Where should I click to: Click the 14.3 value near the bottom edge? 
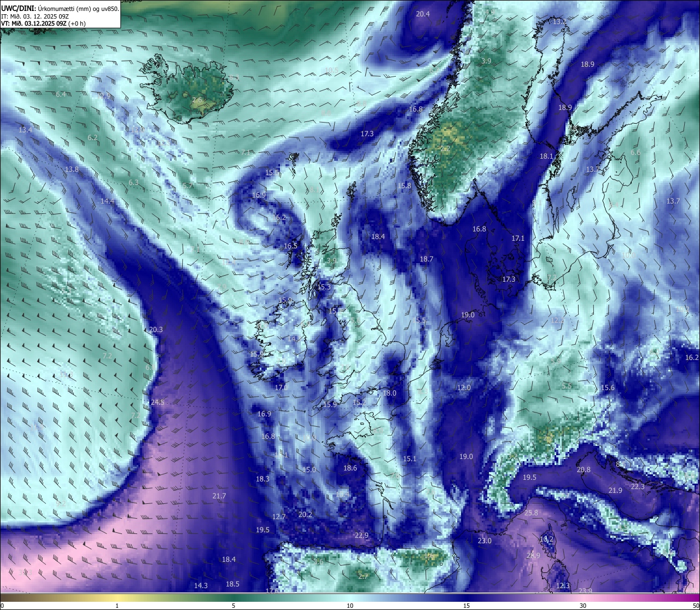point(201,586)
